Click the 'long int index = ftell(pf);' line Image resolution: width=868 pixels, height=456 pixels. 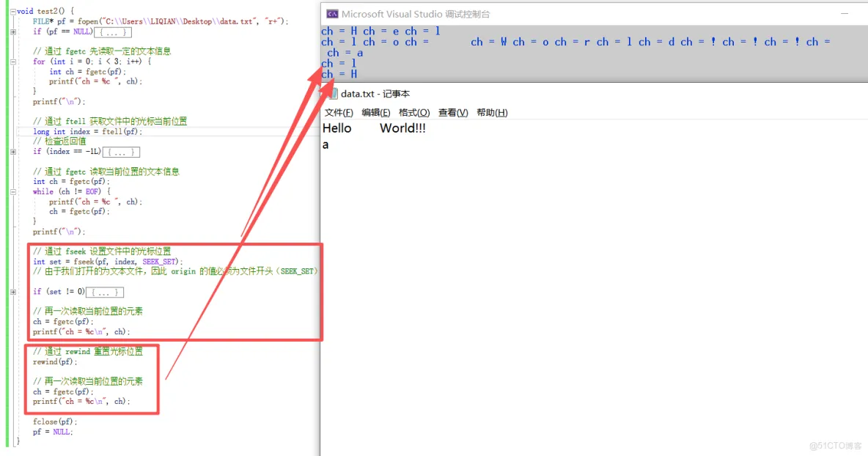87,132
